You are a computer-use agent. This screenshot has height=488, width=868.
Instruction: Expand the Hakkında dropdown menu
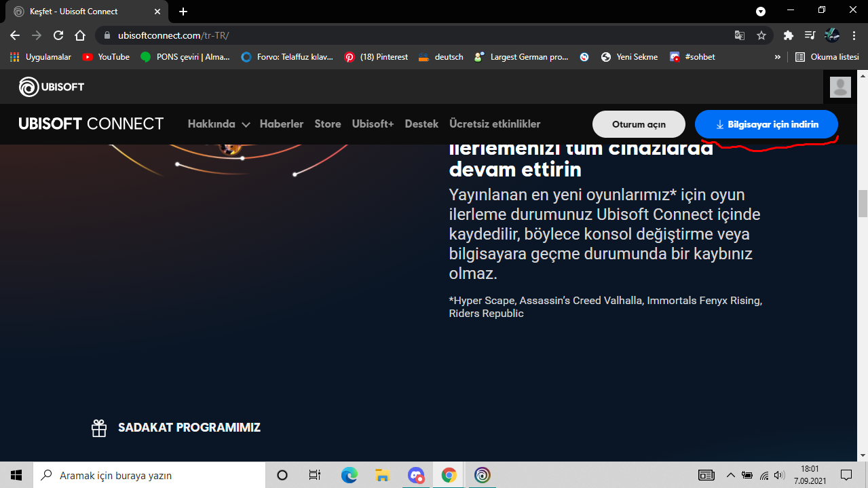219,124
